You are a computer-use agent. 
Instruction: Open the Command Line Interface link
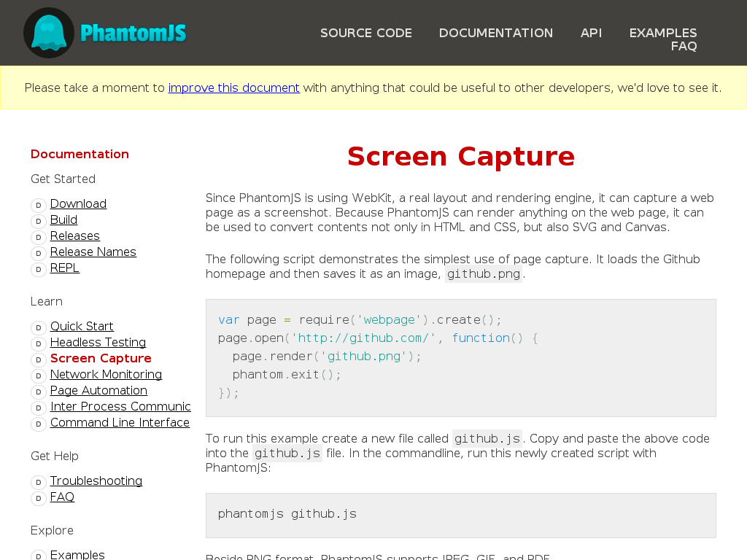120,422
